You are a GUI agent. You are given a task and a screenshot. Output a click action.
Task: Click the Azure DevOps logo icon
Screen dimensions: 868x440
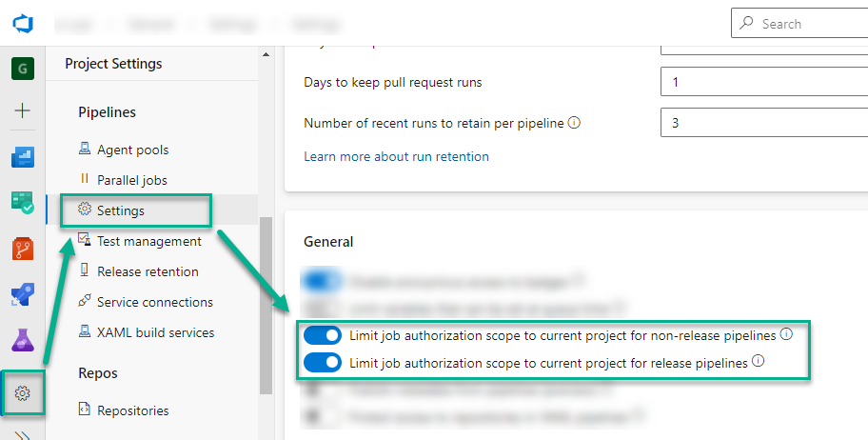point(22,23)
